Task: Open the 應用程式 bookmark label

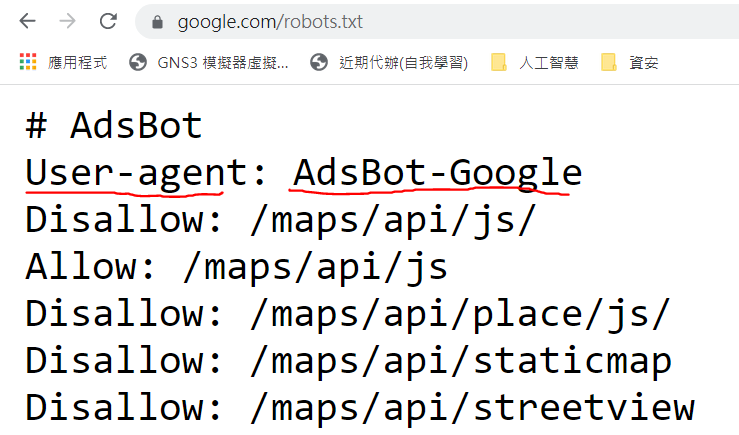Action: (x=78, y=63)
